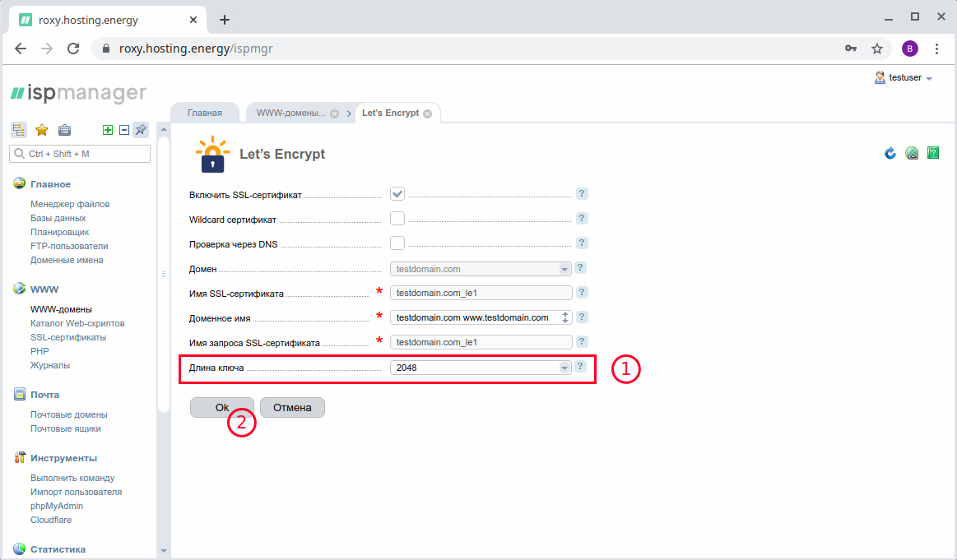Open Cloudflare in sidebar

coord(51,520)
